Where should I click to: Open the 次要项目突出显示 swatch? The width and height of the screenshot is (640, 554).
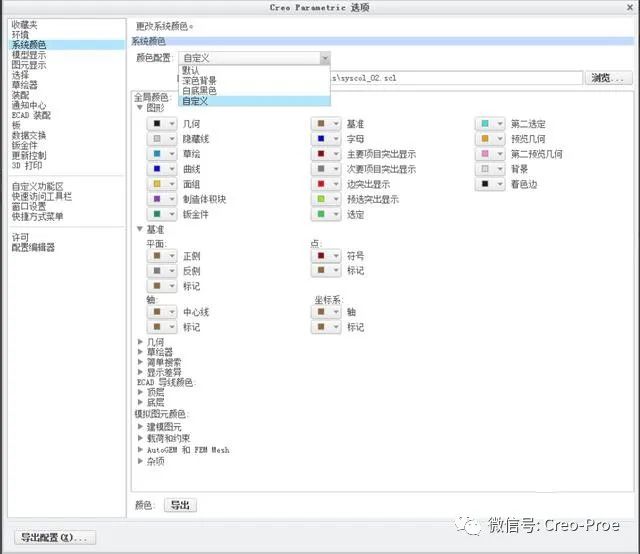pos(326,169)
